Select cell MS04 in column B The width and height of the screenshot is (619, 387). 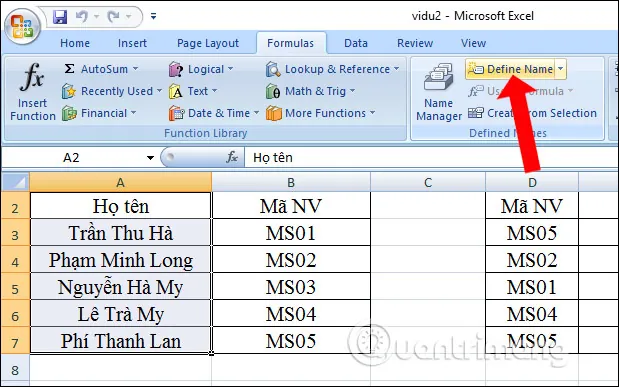[291, 314]
